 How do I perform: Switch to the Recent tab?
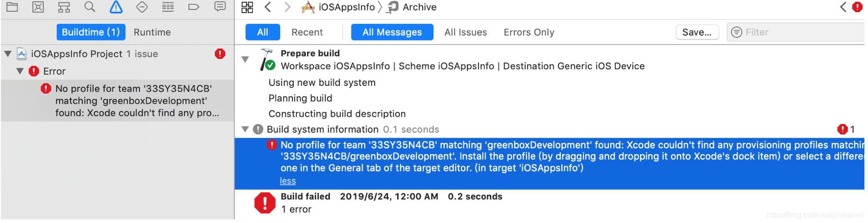click(x=307, y=32)
